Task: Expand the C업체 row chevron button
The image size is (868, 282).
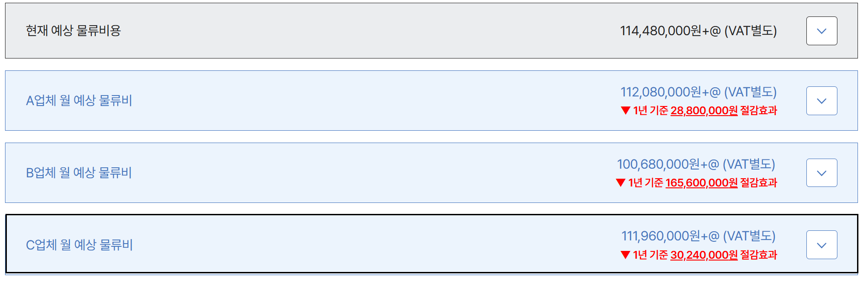Action: click(821, 245)
